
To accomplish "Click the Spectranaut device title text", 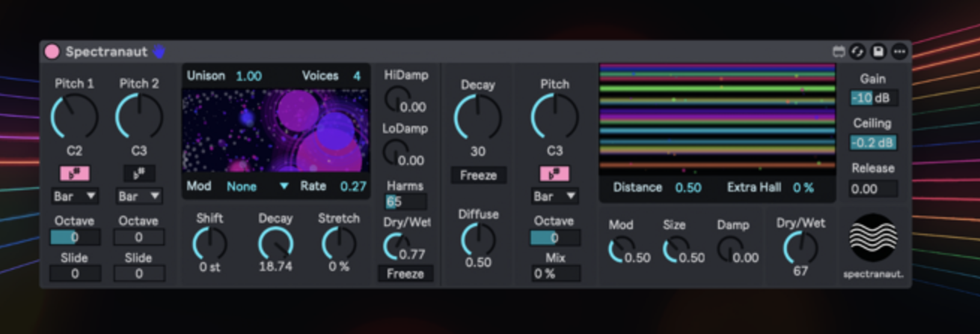I will coord(107,52).
